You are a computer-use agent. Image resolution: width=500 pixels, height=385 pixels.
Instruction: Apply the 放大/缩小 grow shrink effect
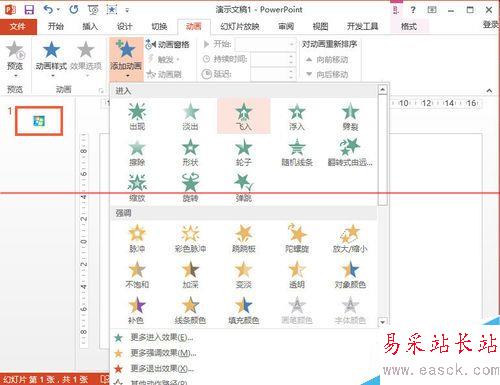click(x=350, y=238)
